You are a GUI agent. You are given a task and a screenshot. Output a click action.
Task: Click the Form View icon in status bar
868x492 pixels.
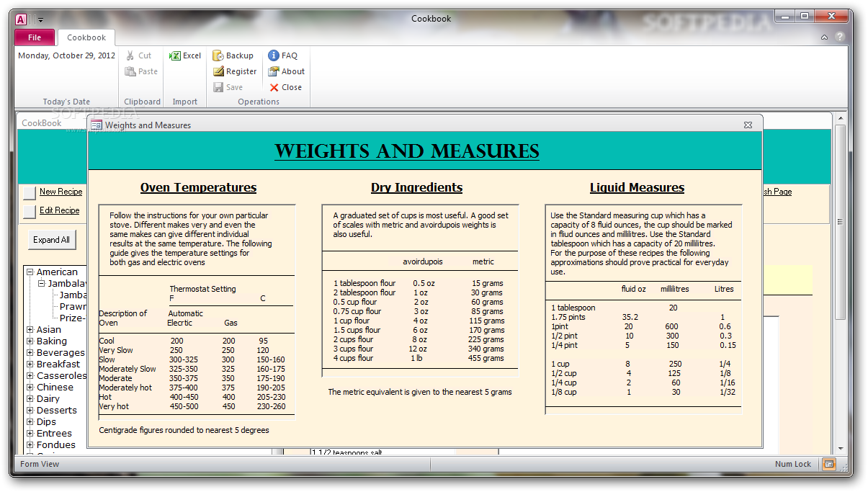point(829,465)
